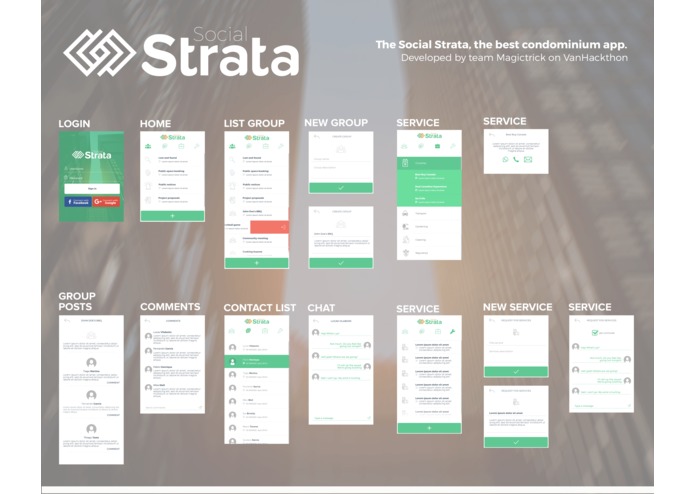This screenshot has height=494, width=695.
Task: Tap back arrow on Service detail card
Action: tap(492, 134)
